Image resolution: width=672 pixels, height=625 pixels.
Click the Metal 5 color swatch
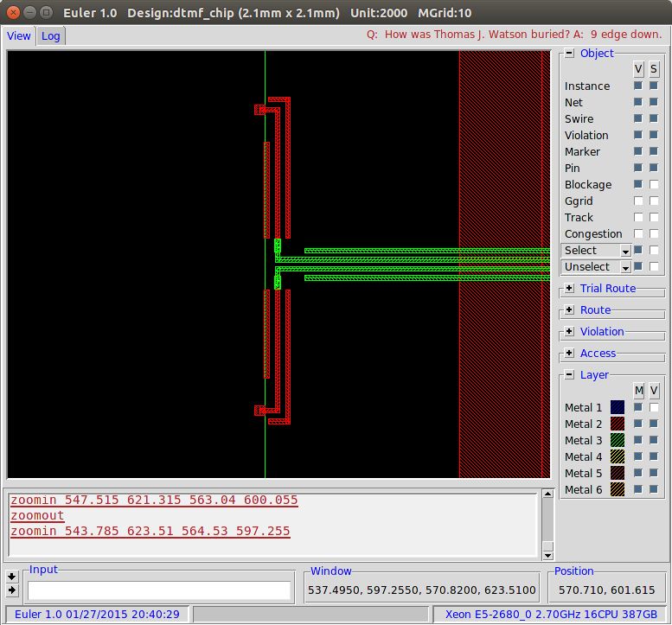(618, 473)
